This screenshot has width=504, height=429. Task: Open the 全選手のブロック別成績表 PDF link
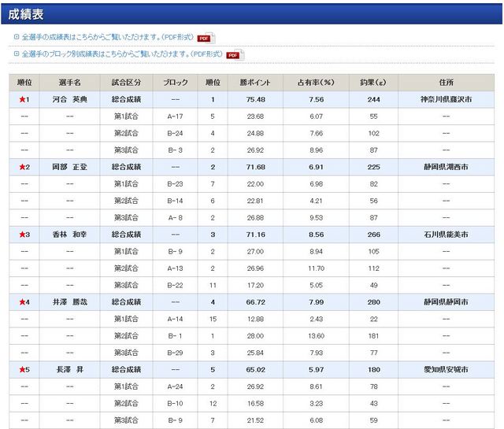pyautogui.click(x=118, y=54)
